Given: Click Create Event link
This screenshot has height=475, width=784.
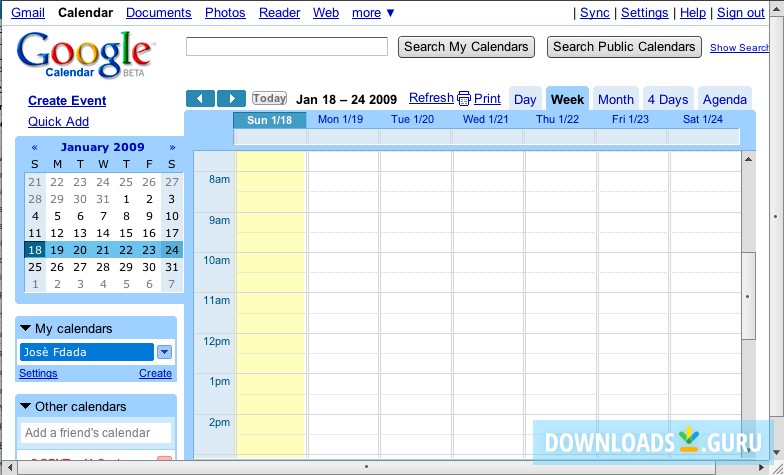Looking at the screenshot, I should 67,100.
